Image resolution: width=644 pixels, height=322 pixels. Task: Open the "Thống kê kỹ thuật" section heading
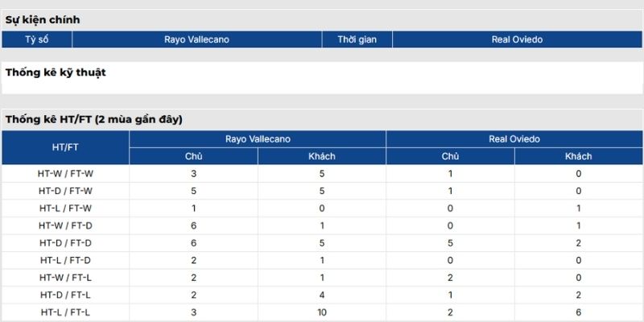56,72
